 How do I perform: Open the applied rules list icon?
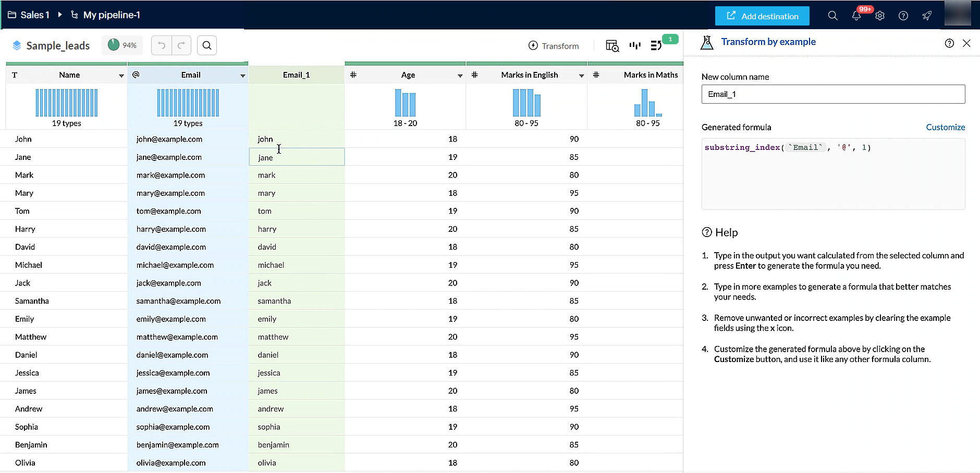656,46
